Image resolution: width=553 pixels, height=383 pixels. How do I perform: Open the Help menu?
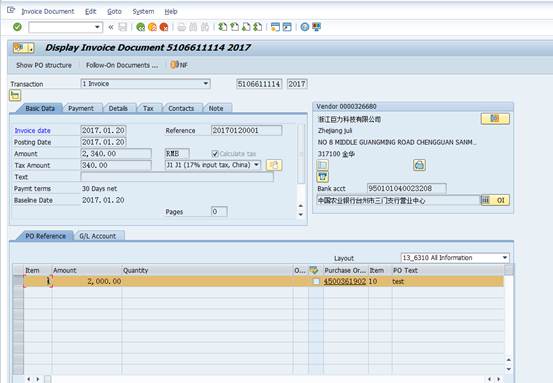[x=171, y=11]
